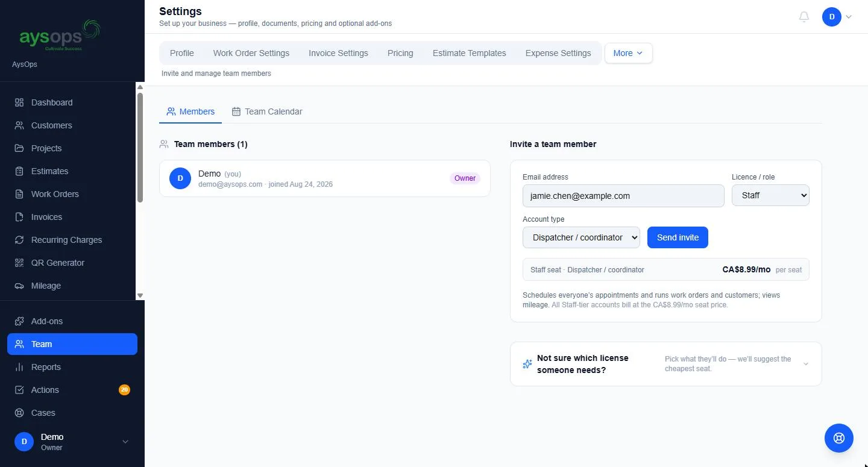Click the Email address input field
The image size is (868, 467).
click(x=623, y=196)
